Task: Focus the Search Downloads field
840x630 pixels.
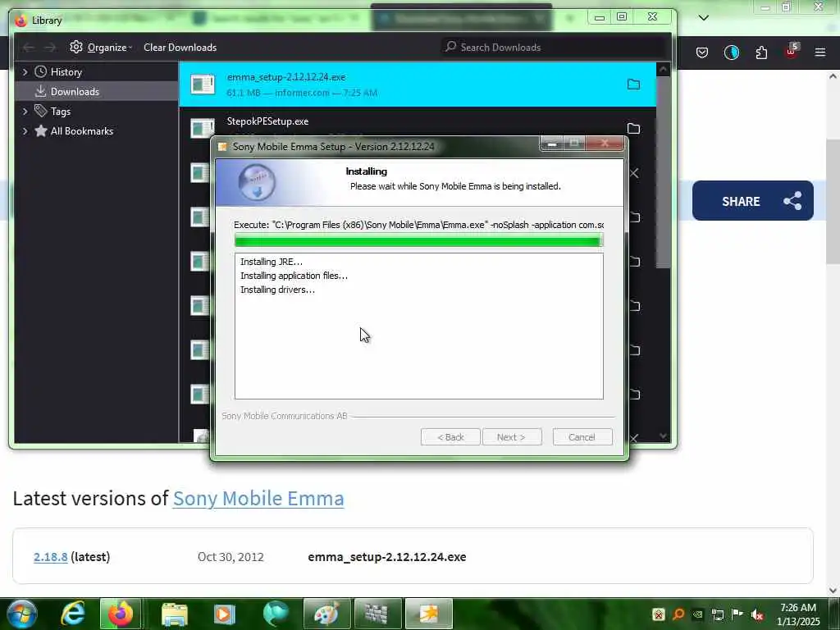Action: (x=554, y=47)
